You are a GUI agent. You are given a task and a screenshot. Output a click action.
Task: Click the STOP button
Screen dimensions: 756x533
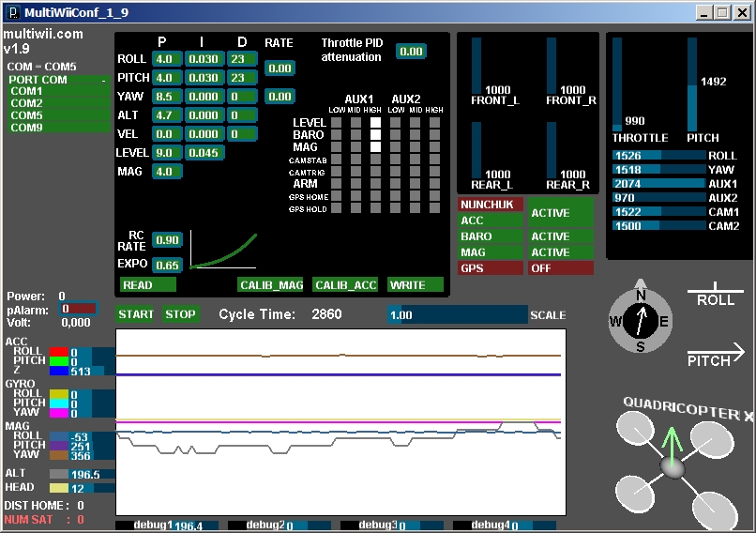coord(180,314)
